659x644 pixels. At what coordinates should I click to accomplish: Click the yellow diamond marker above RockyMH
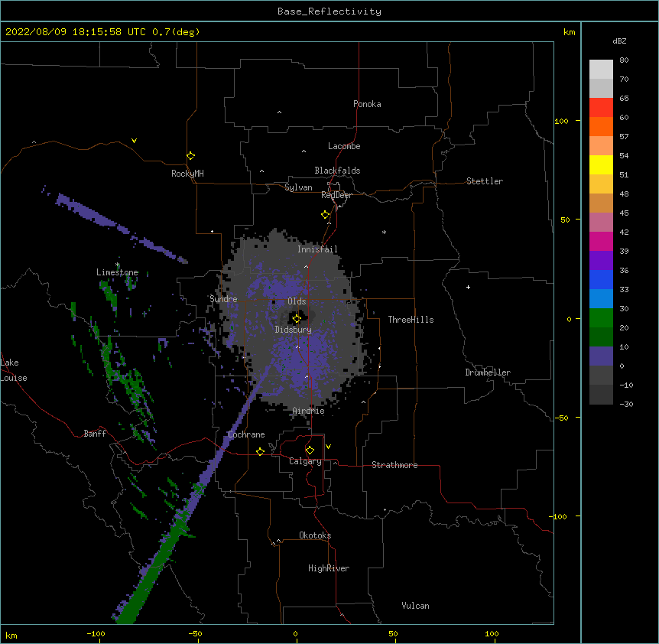tap(191, 156)
